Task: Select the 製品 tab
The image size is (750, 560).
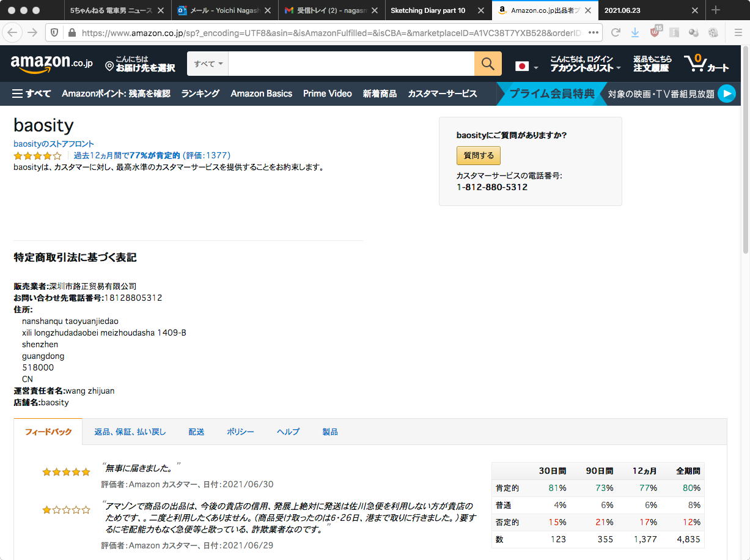Action: tap(330, 432)
